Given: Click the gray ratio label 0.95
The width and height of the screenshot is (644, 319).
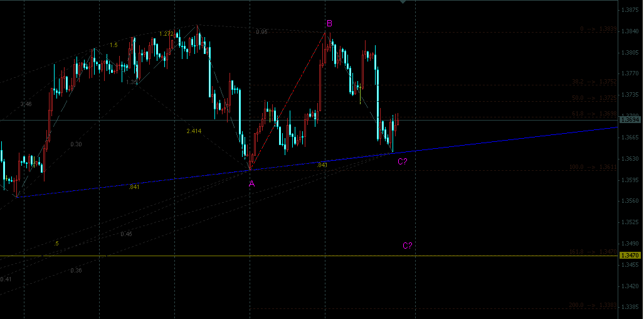Looking at the screenshot, I should pos(261,32).
